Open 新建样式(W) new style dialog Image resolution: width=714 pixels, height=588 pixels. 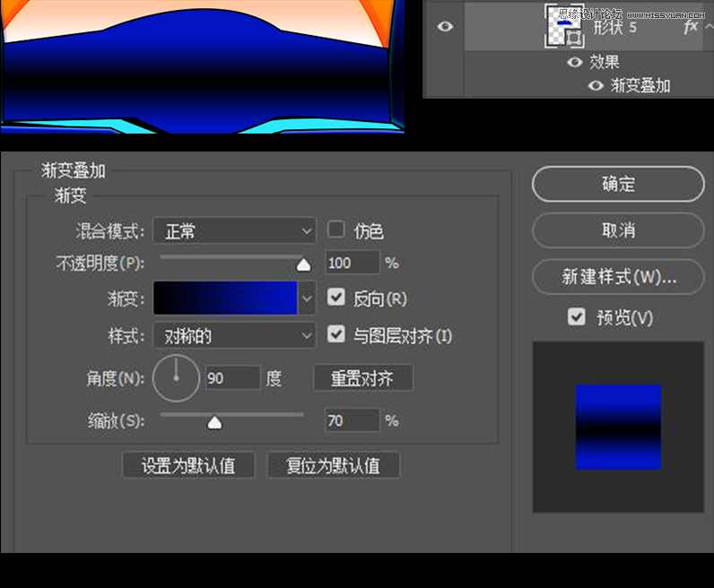[618, 276]
